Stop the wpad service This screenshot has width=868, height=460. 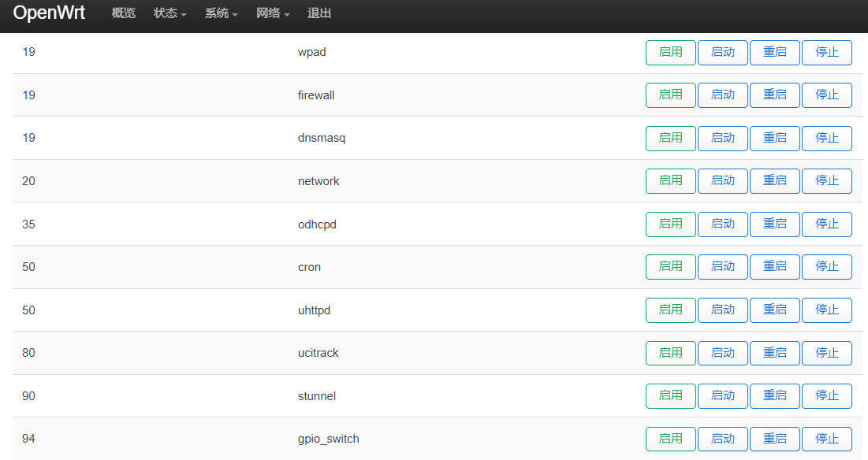point(826,53)
